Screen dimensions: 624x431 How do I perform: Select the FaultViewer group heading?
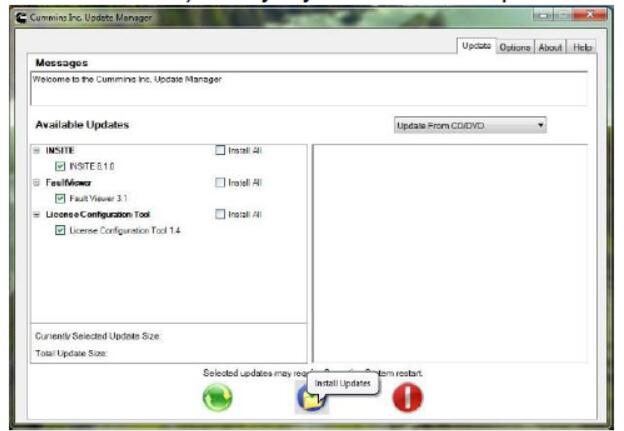68,183
